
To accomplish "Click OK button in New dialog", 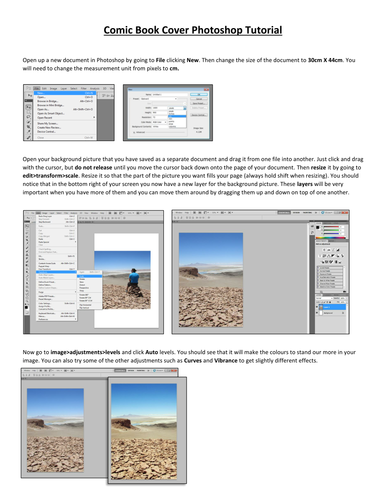I will click(x=199, y=95).
